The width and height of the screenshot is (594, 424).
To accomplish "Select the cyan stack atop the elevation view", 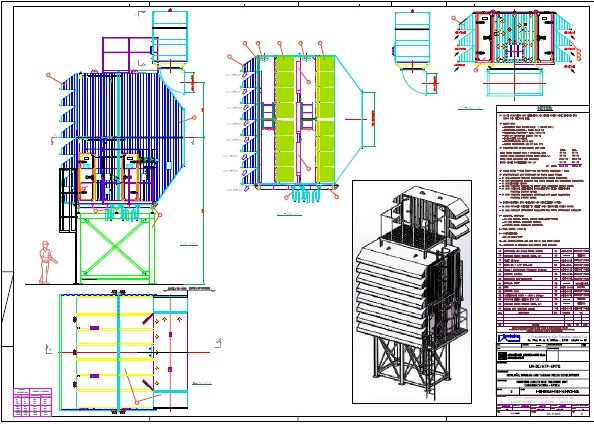I will point(170,36).
